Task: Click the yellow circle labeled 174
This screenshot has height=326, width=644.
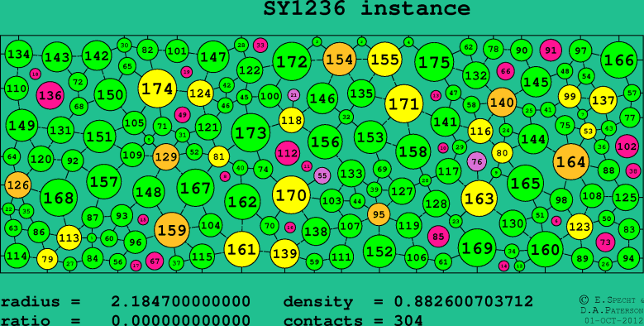Action: tap(158, 89)
